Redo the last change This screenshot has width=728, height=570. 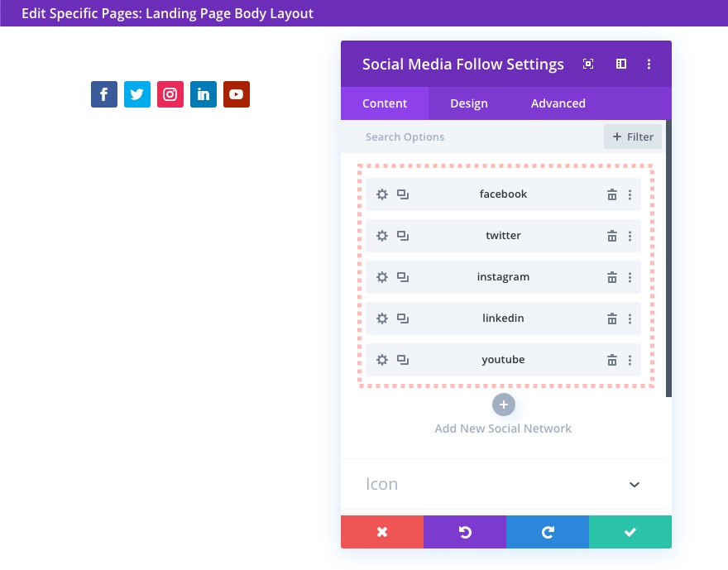pyautogui.click(x=548, y=532)
